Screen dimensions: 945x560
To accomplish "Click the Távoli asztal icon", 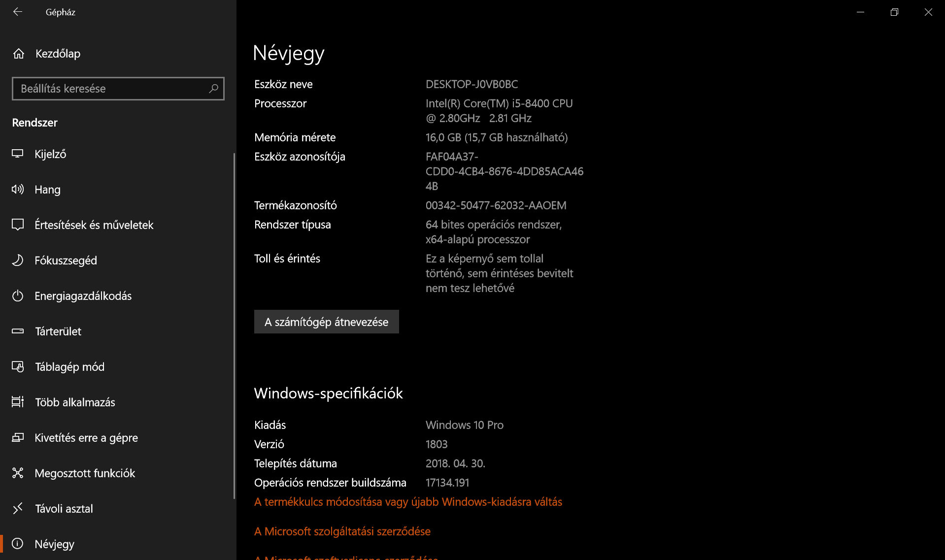I will (x=18, y=508).
